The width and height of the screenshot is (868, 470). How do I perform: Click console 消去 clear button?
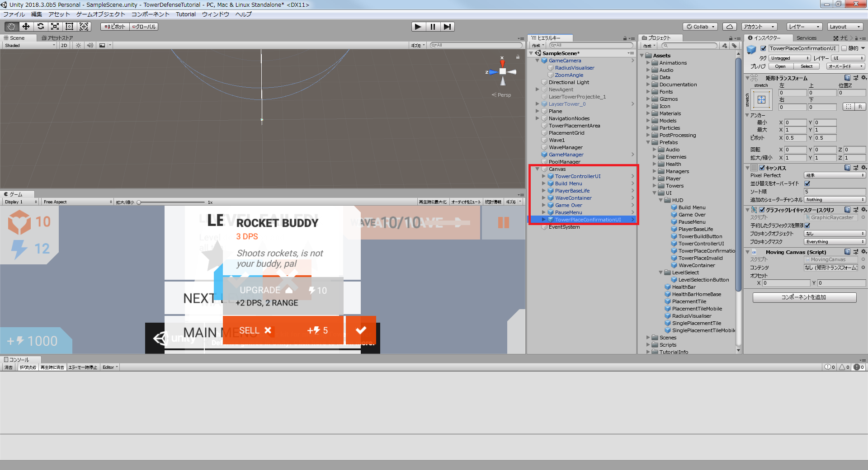click(9, 367)
